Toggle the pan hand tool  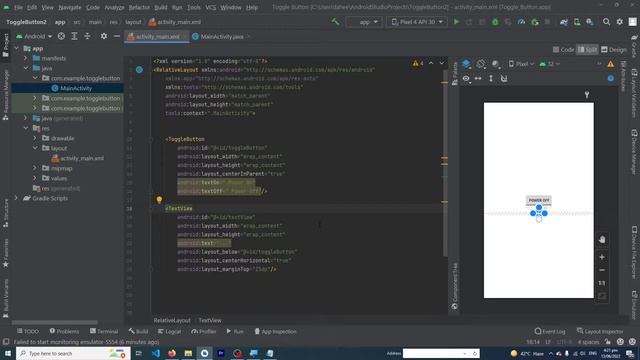click(x=602, y=239)
